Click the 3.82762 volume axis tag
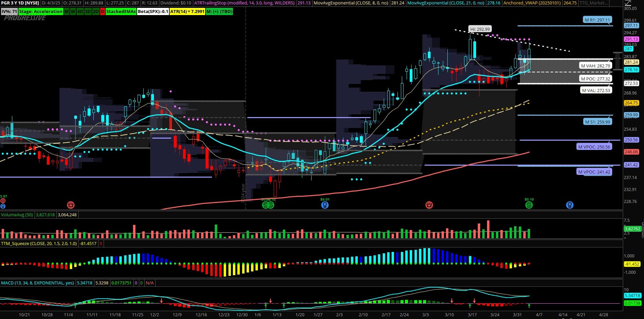This screenshot has width=644, height=319. pyautogui.click(x=632, y=229)
